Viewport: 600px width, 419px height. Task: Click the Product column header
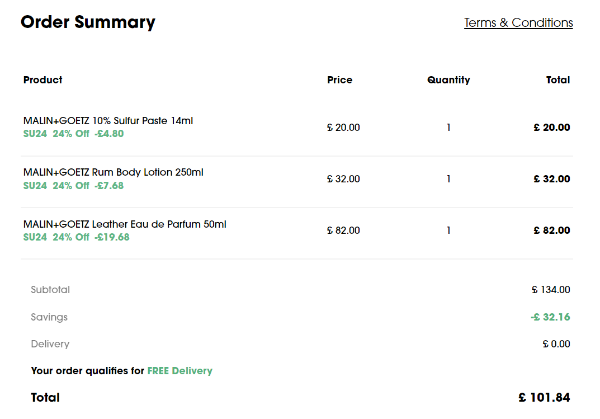[x=43, y=80]
